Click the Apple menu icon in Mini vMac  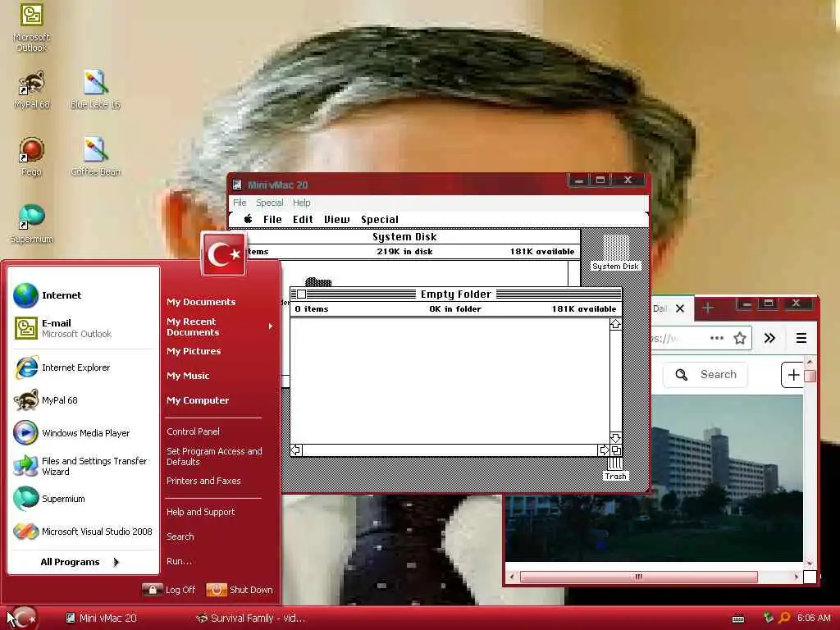[x=248, y=219]
